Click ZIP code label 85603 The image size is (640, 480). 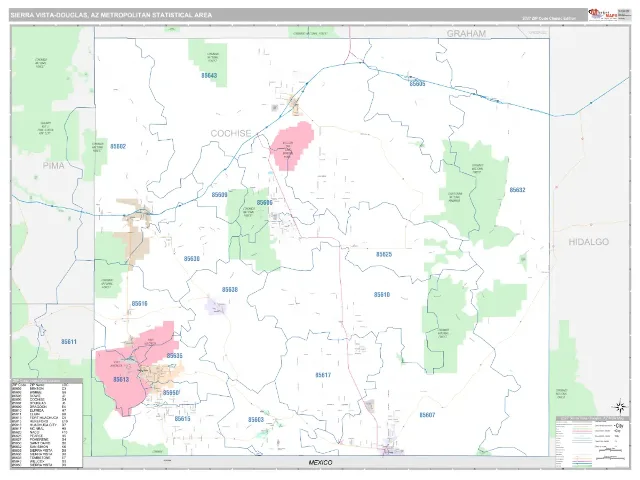pyautogui.click(x=256, y=420)
